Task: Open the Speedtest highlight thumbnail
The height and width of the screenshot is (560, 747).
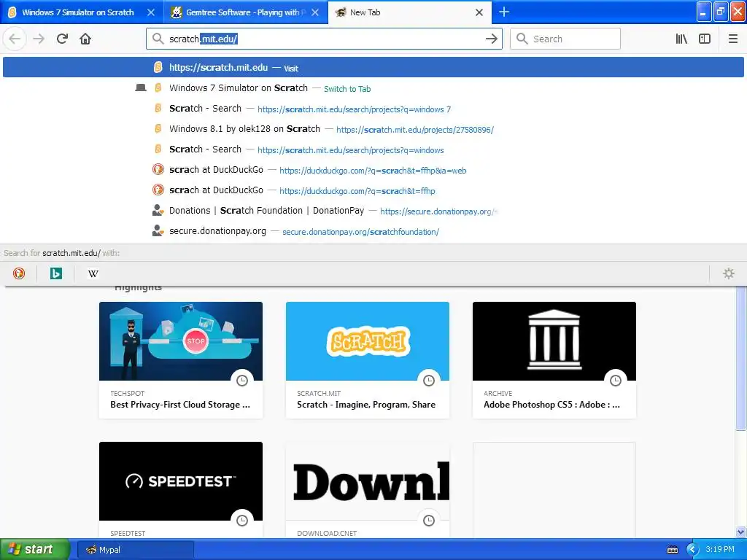Action: pyautogui.click(x=181, y=481)
